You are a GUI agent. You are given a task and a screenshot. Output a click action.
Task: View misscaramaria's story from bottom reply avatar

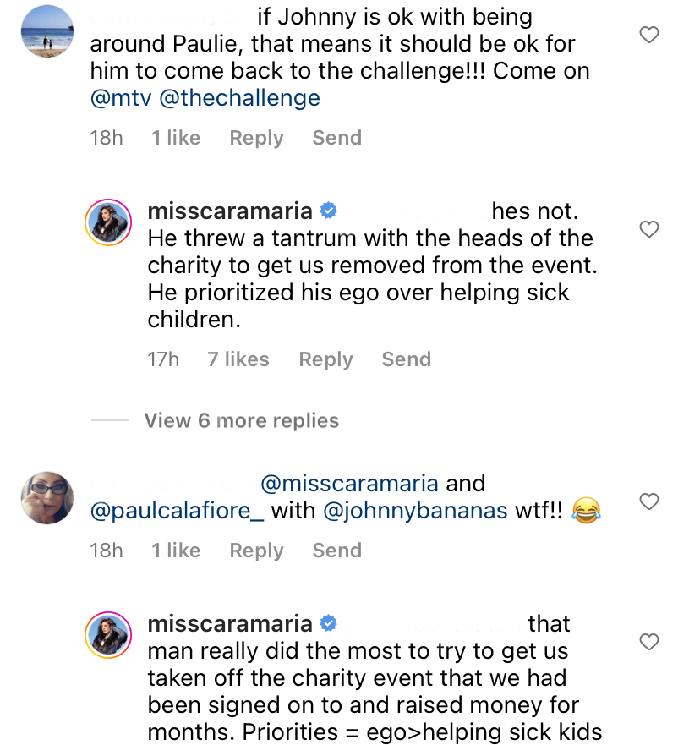[108, 635]
